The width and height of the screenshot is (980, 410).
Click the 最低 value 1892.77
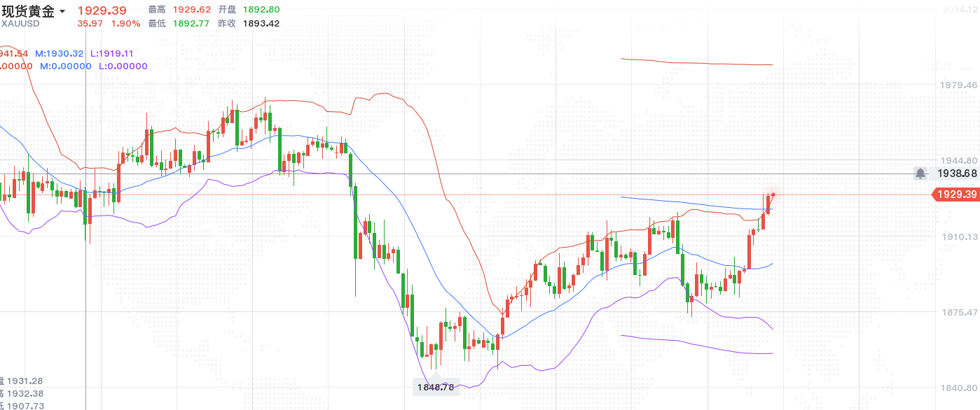[x=191, y=23]
